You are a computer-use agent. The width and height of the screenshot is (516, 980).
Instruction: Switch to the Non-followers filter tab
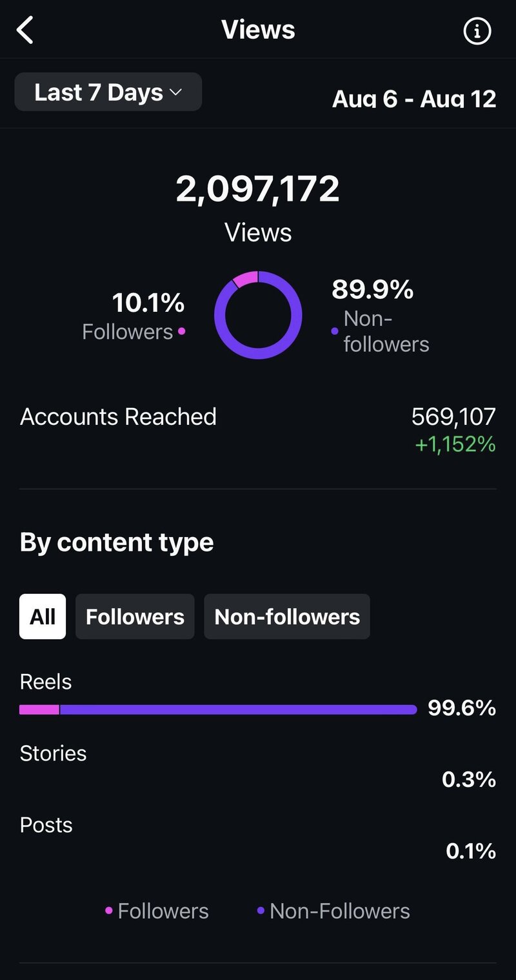point(287,617)
